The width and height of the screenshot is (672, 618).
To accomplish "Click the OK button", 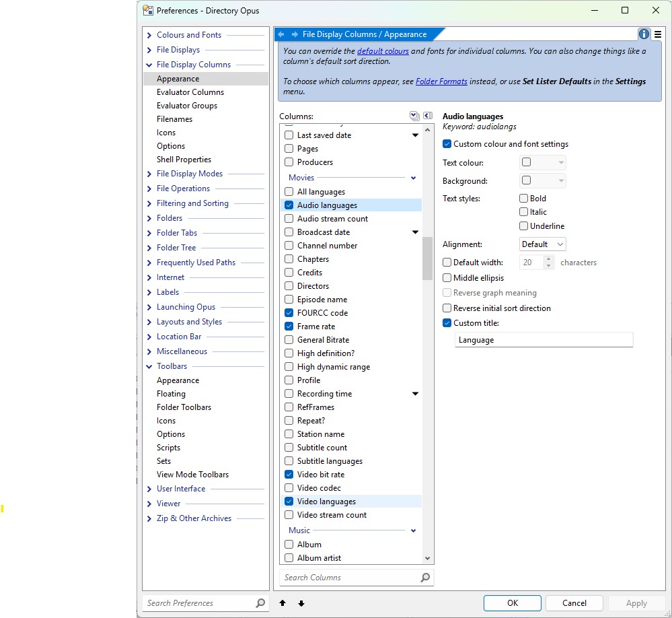I will [512, 603].
